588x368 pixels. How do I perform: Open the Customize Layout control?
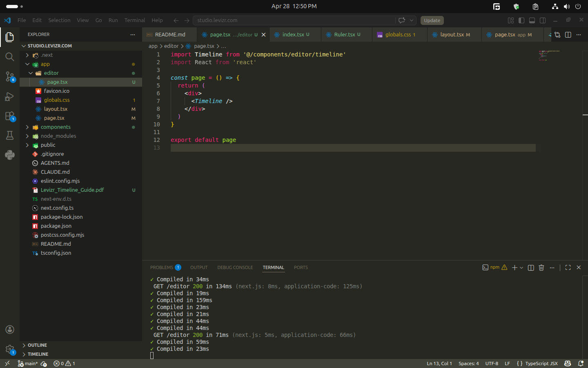click(x=511, y=20)
